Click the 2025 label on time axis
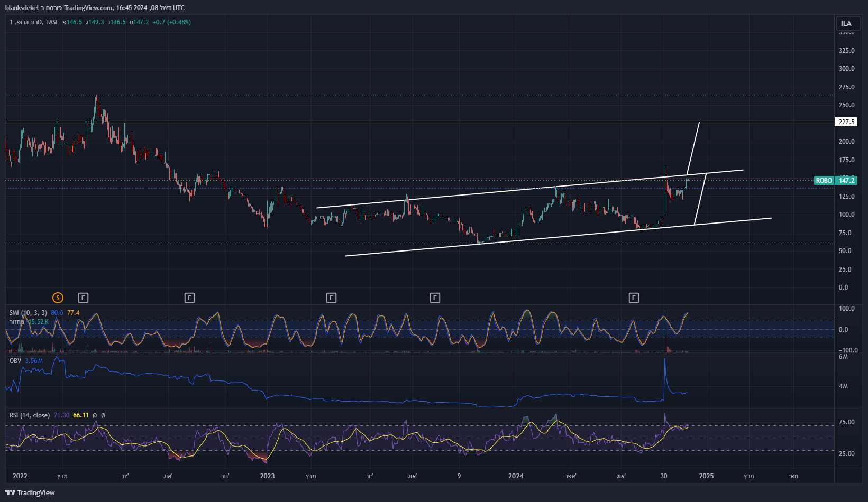Screen dimensions: 868x502 click(706, 476)
